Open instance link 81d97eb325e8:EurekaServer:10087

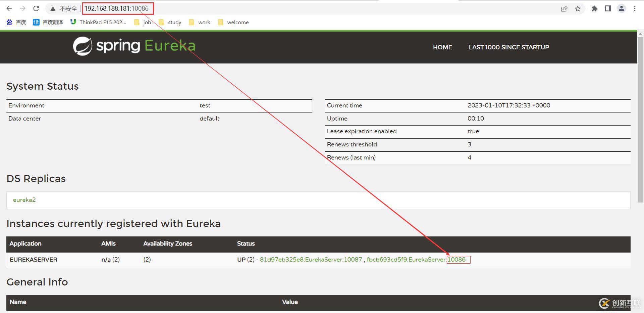(x=311, y=260)
